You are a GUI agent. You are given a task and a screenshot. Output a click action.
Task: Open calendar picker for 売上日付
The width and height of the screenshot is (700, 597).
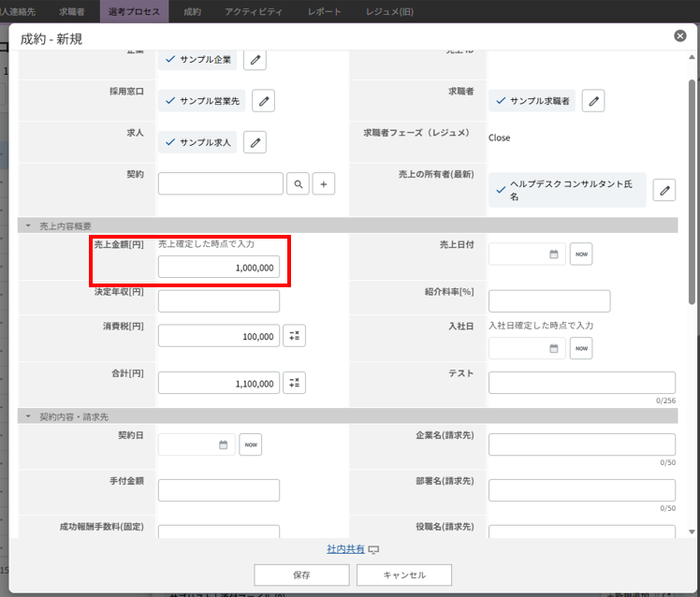click(x=553, y=254)
